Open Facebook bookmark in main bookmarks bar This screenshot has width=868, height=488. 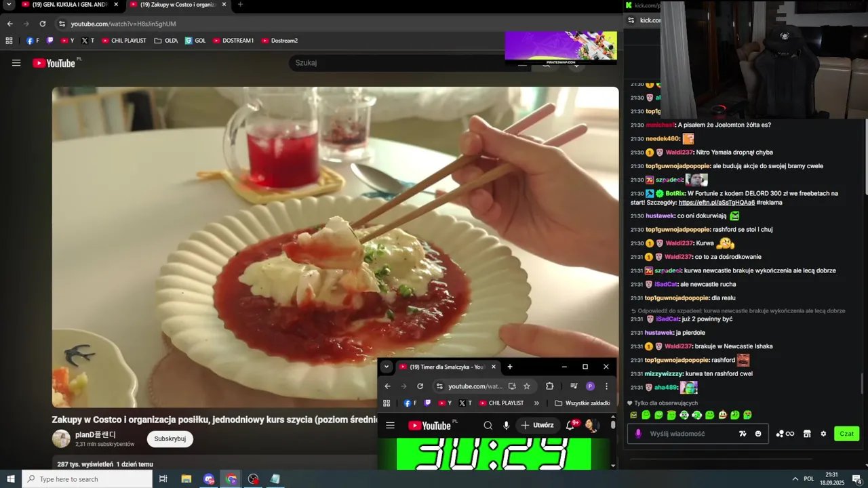coord(33,41)
